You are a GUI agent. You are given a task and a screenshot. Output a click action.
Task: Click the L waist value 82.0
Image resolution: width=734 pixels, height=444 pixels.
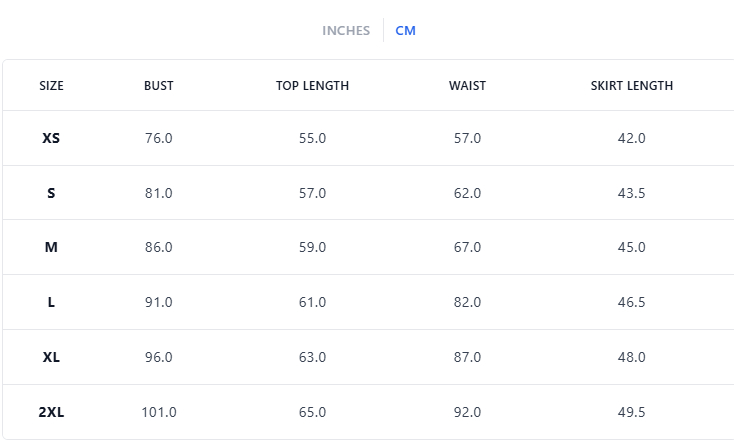[x=467, y=302]
